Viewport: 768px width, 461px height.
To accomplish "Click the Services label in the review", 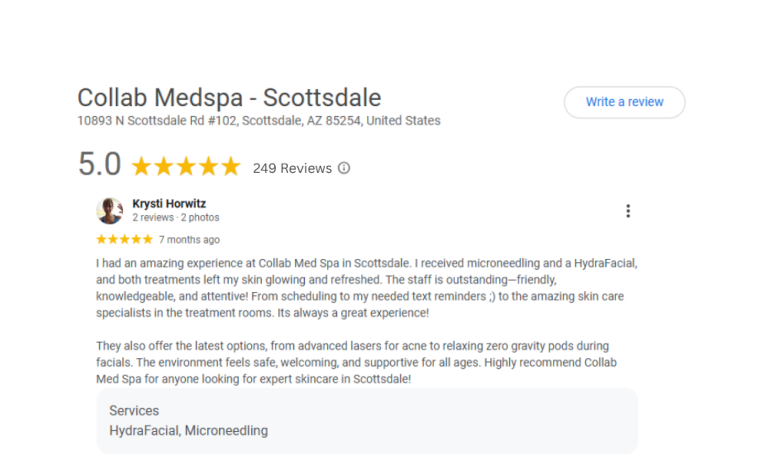I will click(x=134, y=411).
